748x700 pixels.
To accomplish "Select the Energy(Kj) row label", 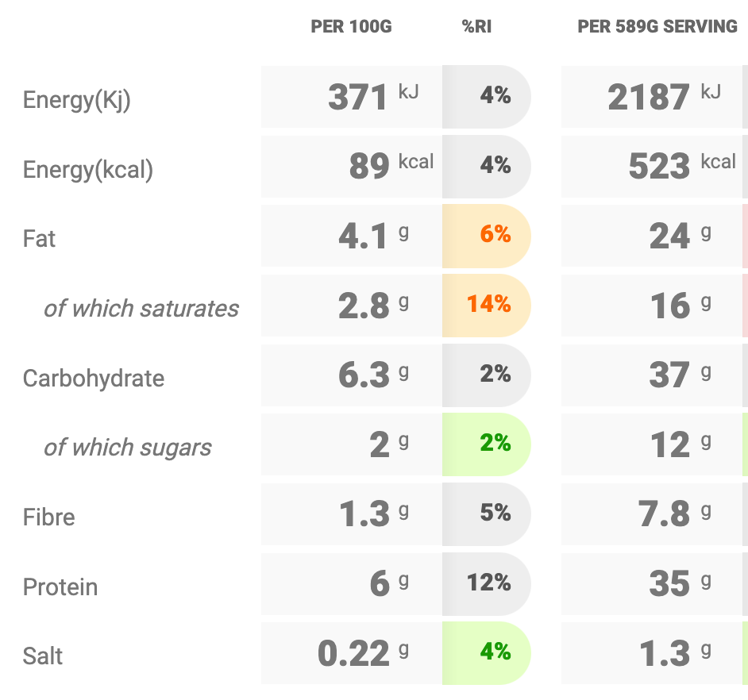I will (77, 100).
